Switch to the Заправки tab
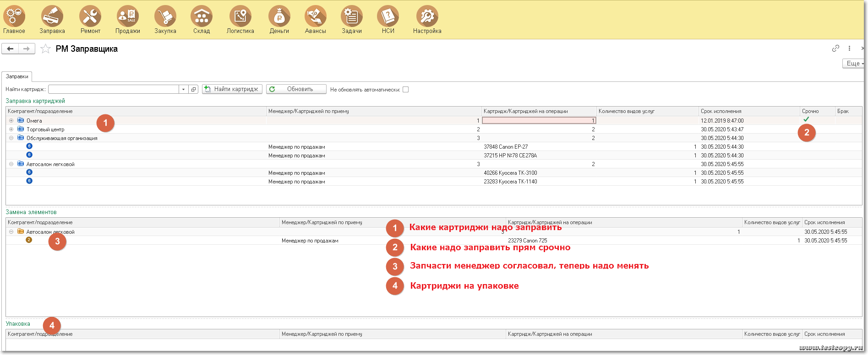The width and height of the screenshot is (868, 355). coord(17,76)
